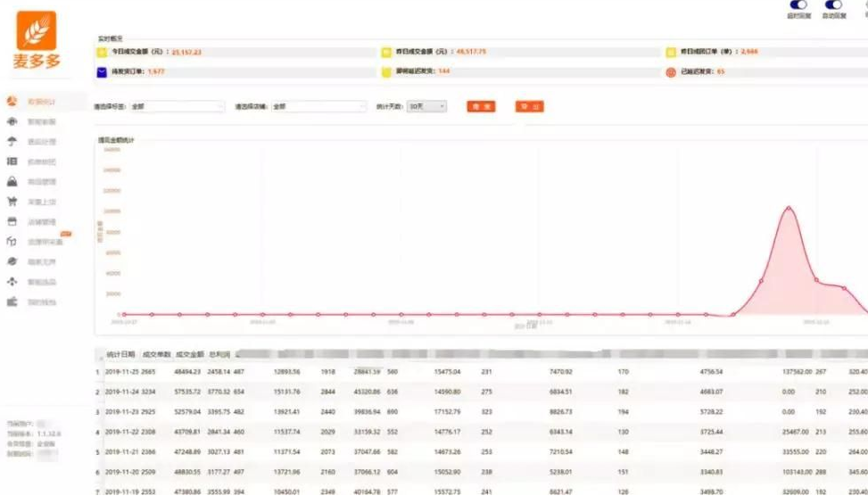Expand the first filter dropdown showing 全部
Viewport: 868px width, 504px height.
pyautogui.click(x=177, y=106)
